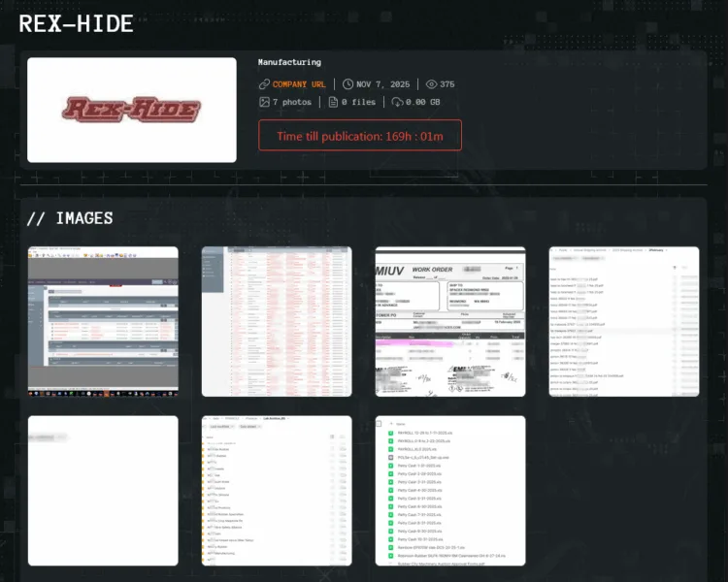Click the Manufacturing category label

(x=289, y=62)
